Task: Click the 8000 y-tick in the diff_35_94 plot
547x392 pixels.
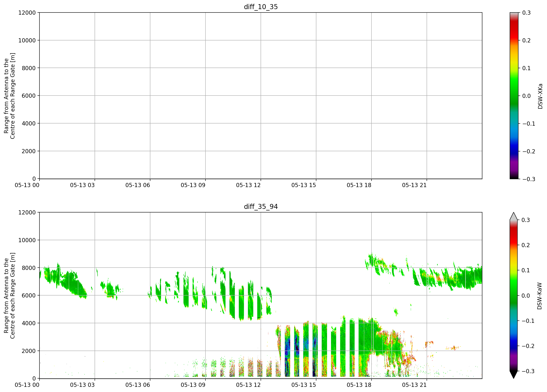Action: click(29, 268)
